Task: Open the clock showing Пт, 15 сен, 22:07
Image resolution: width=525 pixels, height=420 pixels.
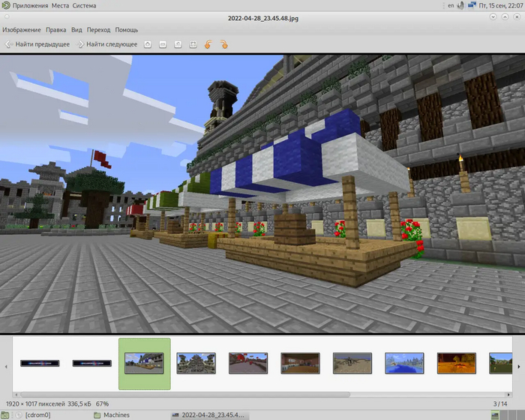Action: 500,5
